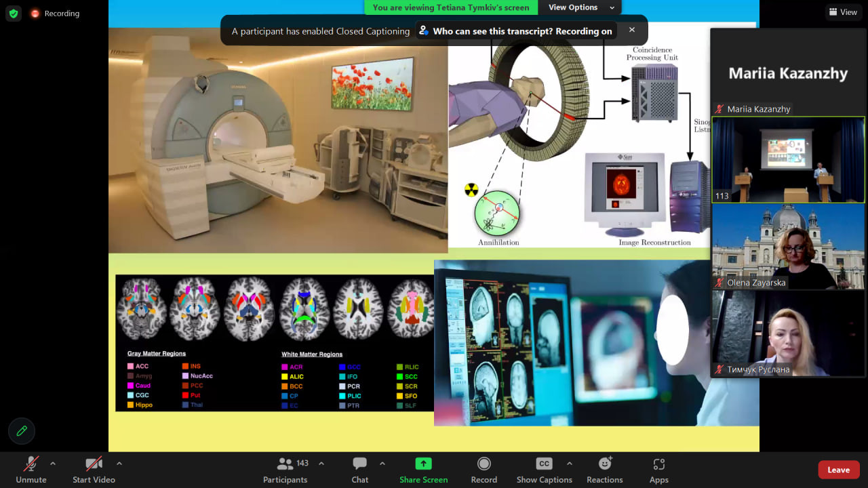The height and width of the screenshot is (488, 868).
Task: Click the "You are viewing Tetiana Tymkiv's screen" banner
Action: coord(451,7)
